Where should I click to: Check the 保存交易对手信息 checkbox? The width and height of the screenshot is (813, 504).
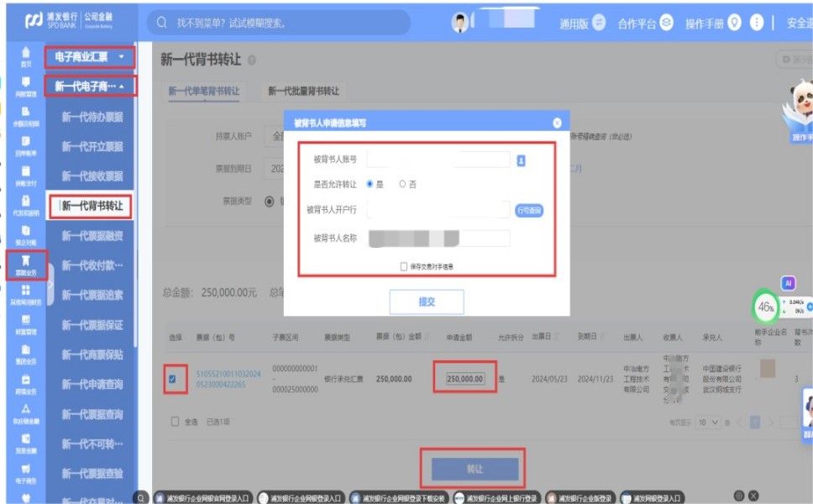pos(404,266)
